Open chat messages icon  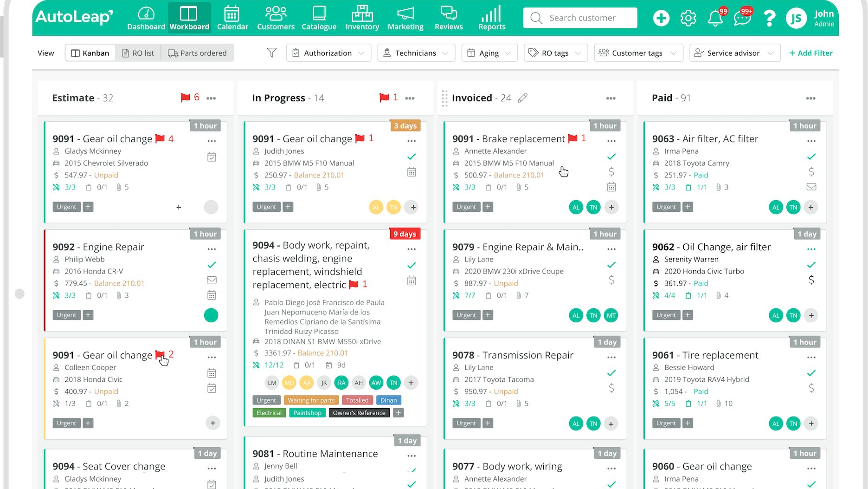point(742,18)
